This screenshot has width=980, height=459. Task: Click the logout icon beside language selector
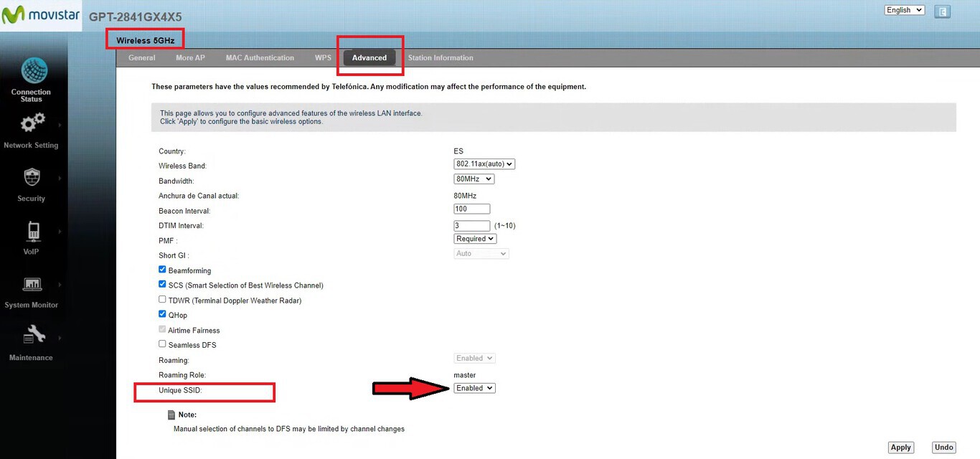(943, 11)
